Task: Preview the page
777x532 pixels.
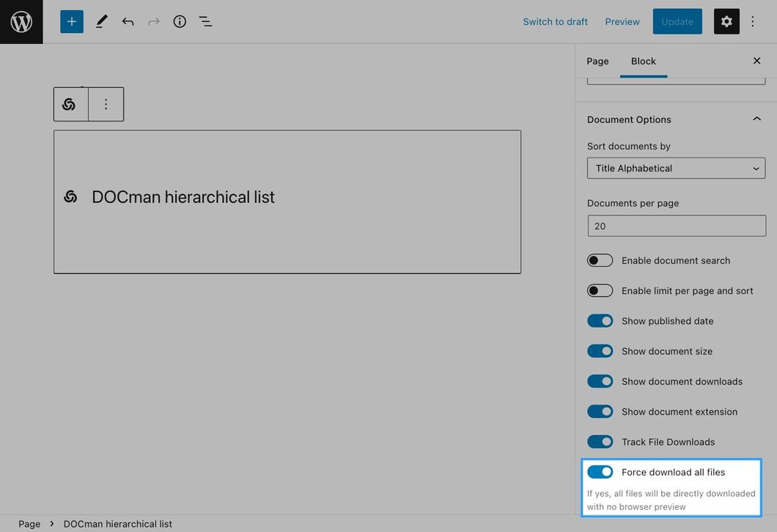Action: 622,22
